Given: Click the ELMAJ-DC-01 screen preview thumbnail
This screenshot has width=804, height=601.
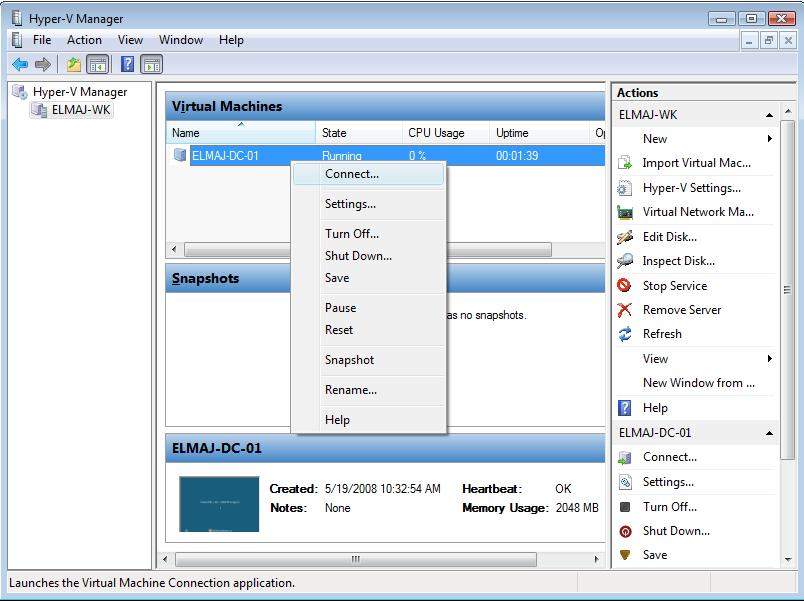Looking at the screenshot, I should (219, 504).
